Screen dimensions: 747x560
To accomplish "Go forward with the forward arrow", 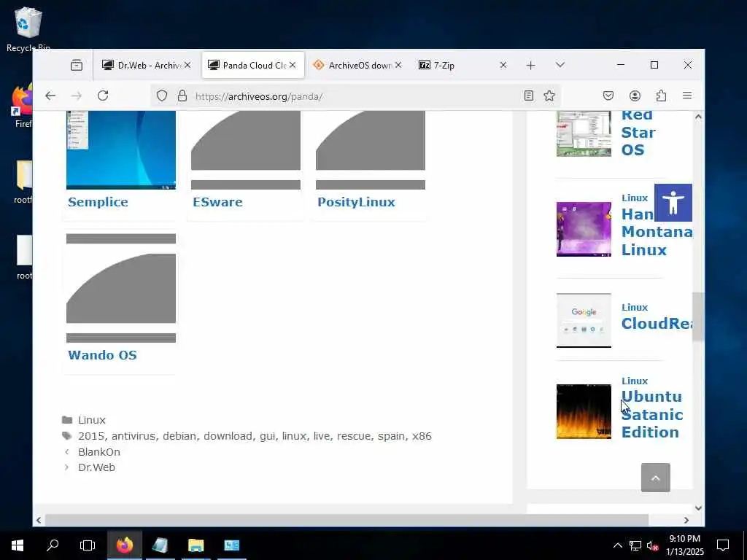I will pos(76,96).
